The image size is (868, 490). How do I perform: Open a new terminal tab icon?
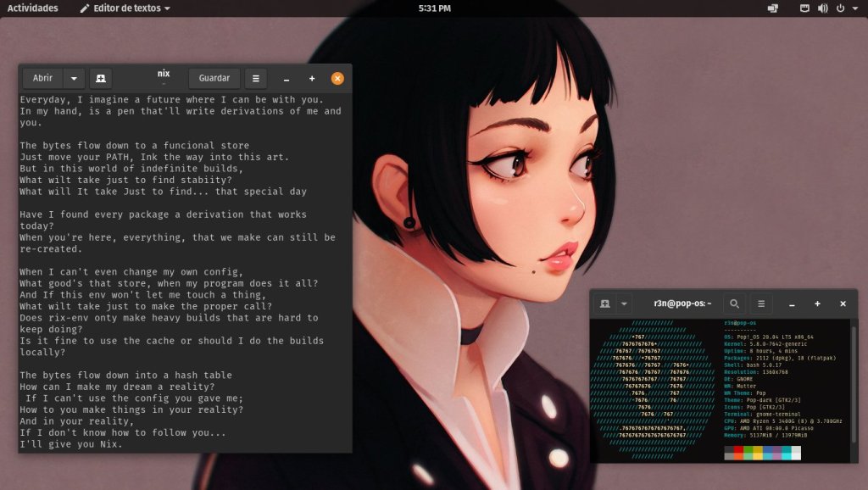click(605, 303)
